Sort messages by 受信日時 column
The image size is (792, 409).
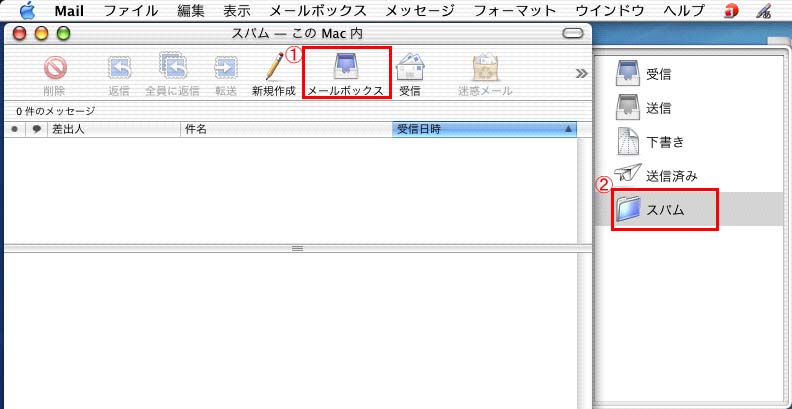485,129
